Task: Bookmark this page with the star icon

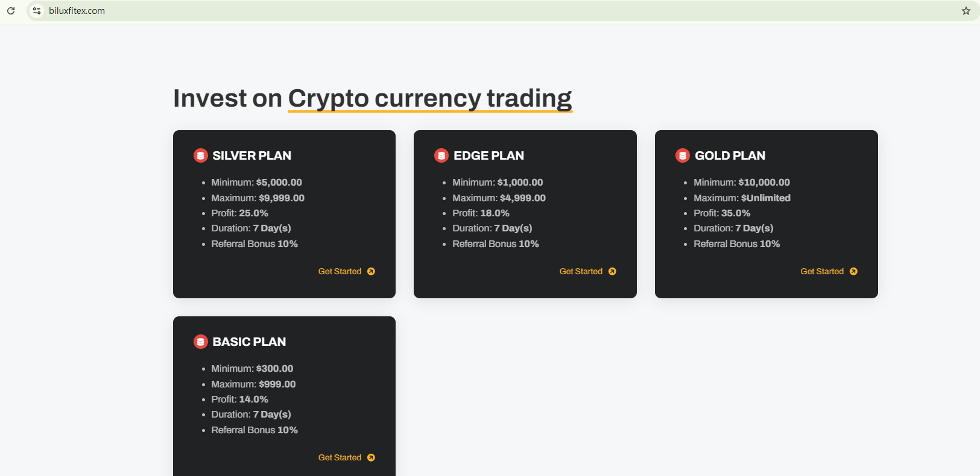Action: (966, 11)
